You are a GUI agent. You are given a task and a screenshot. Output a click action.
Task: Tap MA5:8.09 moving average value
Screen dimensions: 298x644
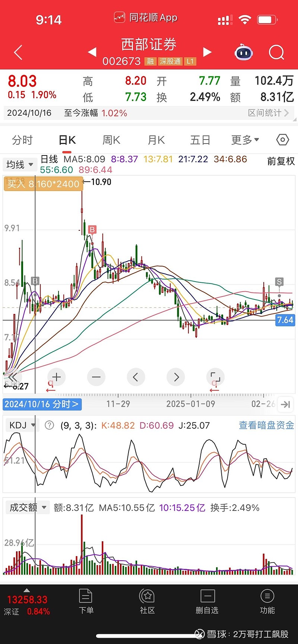[x=85, y=159]
